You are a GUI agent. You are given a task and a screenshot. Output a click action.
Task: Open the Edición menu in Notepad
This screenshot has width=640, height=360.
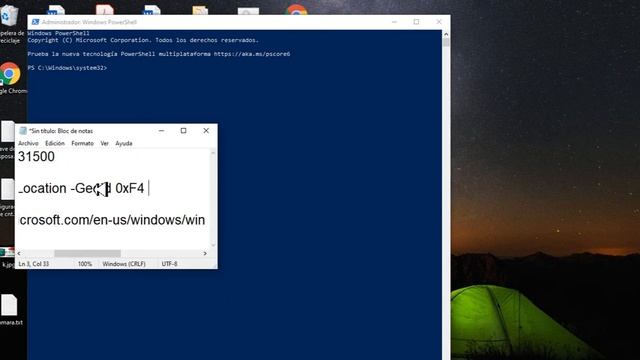click(55, 143)
